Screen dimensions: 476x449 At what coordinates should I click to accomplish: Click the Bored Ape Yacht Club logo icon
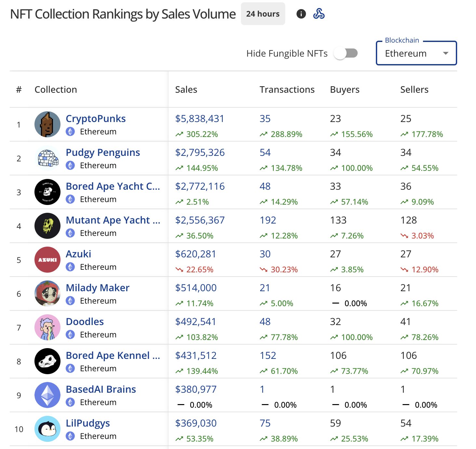click(x=47, y=192)
